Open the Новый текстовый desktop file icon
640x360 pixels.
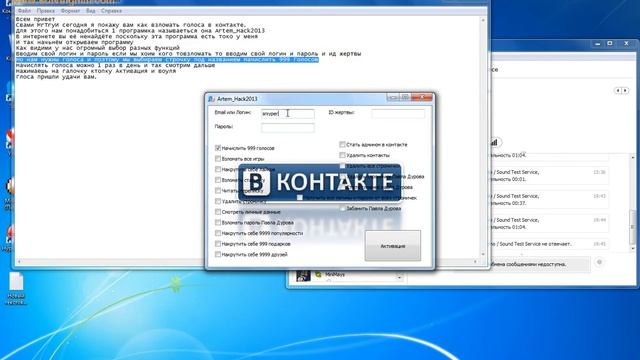pyautogui.click(x=16, y=288)
